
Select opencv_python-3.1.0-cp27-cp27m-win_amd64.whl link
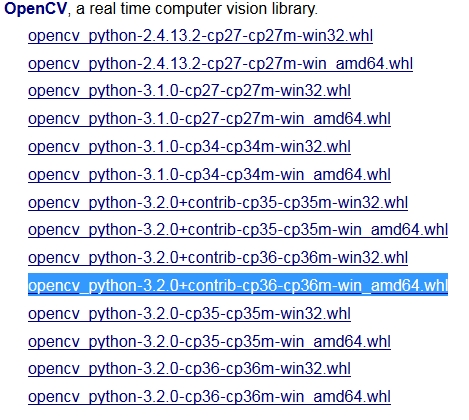coord(209,119)
